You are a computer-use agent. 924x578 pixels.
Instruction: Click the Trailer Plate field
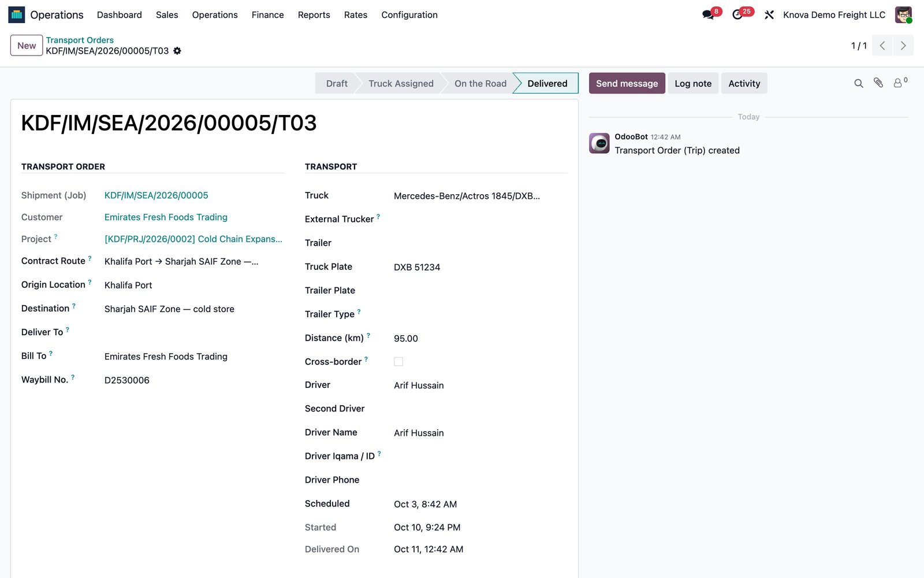pyautogui.click(x=480, y=291)
